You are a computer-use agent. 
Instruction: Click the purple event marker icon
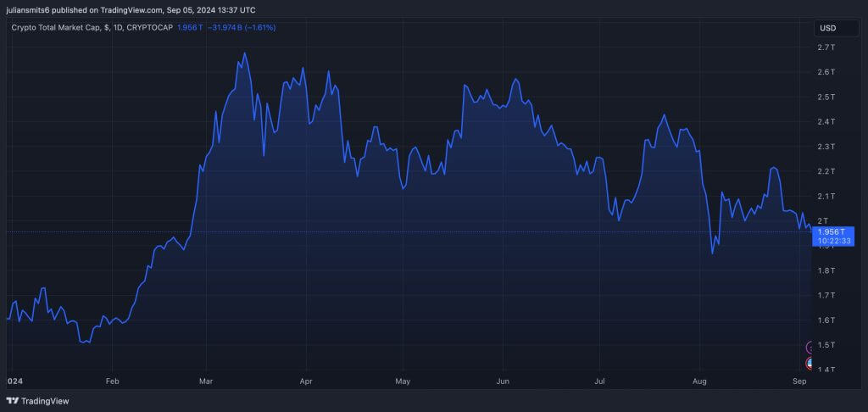pyautogui.click(x=811, y=348)
